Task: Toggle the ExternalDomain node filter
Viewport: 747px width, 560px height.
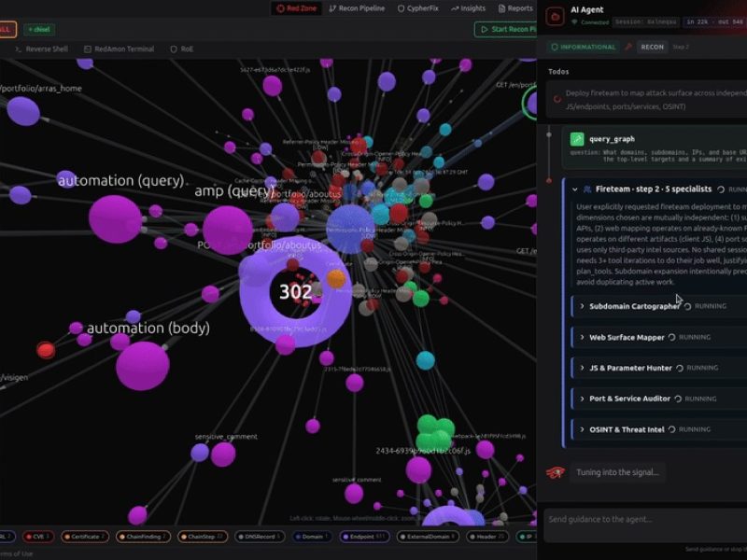Action: point(428,537)
